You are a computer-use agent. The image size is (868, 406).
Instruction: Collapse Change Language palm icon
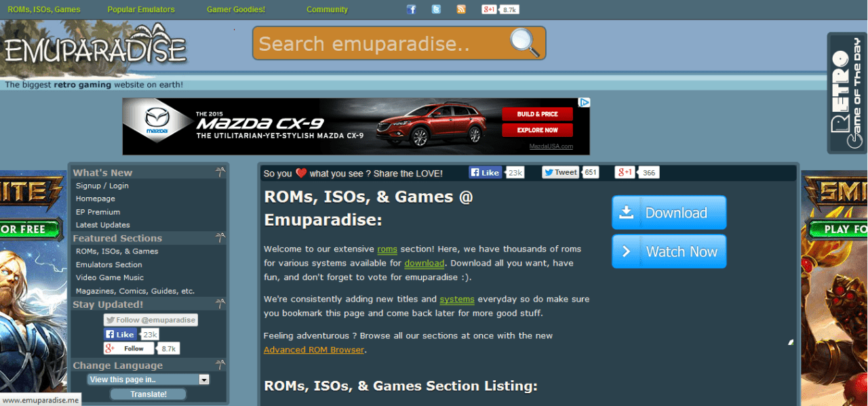tap(220, 365)
